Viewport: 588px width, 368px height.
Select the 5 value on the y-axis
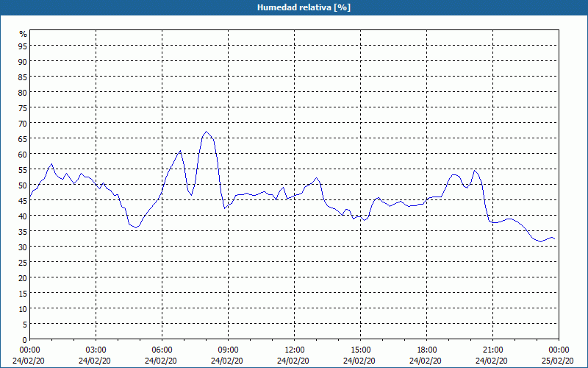(25, 325)
